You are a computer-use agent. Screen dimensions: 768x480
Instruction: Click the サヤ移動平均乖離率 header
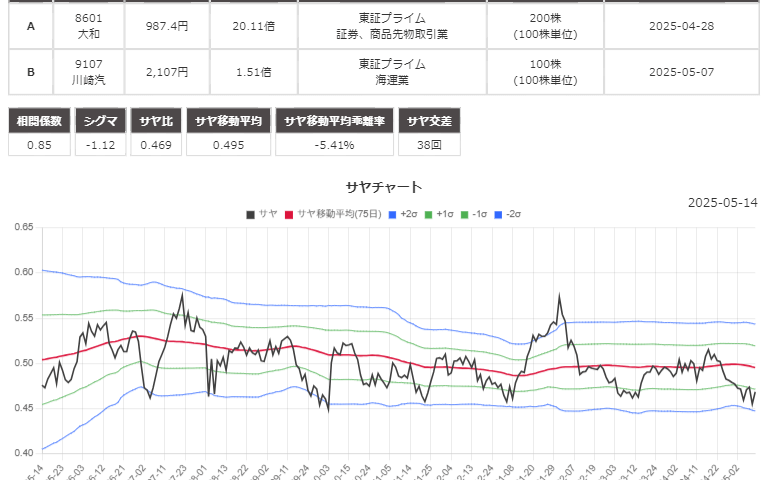pos(334,120)
